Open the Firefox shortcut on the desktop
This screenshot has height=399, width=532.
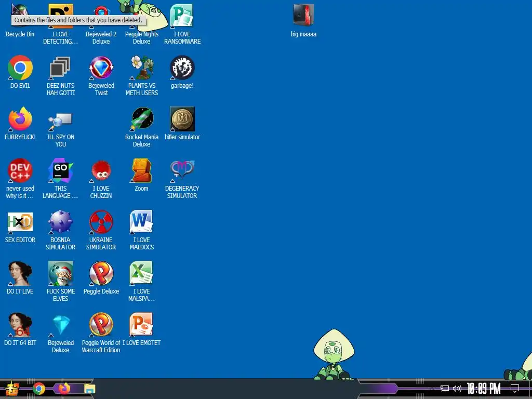[x=20, y=124]
